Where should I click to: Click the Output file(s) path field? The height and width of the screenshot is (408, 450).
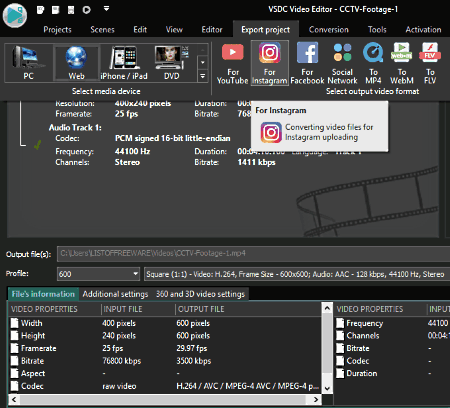tap(253, 254)
